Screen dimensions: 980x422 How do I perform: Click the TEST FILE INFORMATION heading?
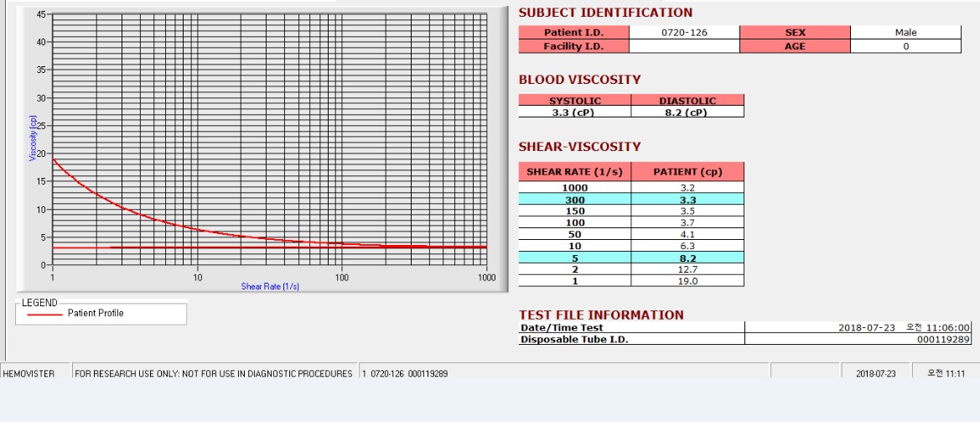[601, 315]
